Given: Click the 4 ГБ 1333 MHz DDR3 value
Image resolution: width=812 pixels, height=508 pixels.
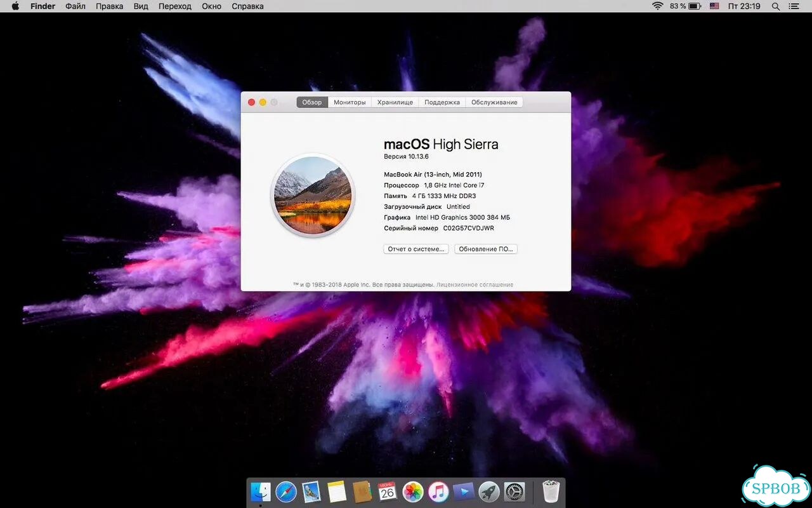Looking at the screenshot, I should (x=444, y=196).
